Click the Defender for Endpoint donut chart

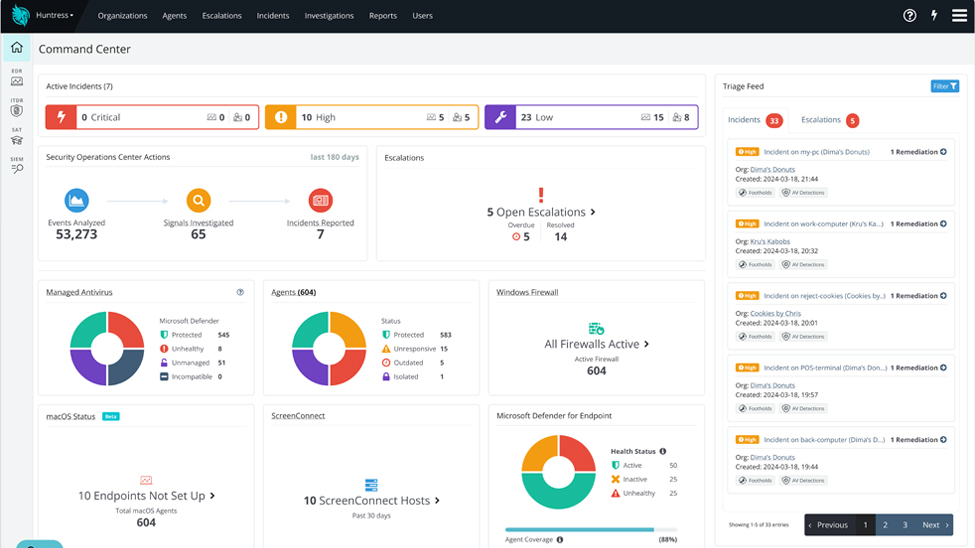[558, 472]
